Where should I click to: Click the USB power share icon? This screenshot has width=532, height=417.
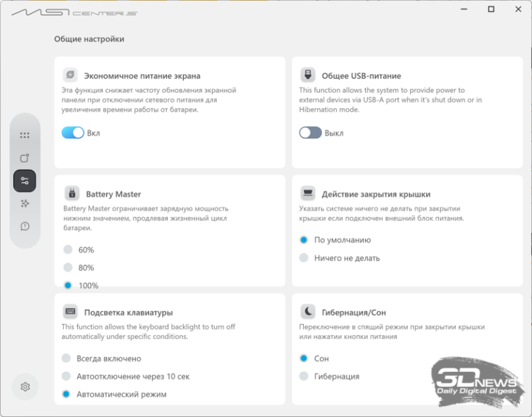click(308, 74)
